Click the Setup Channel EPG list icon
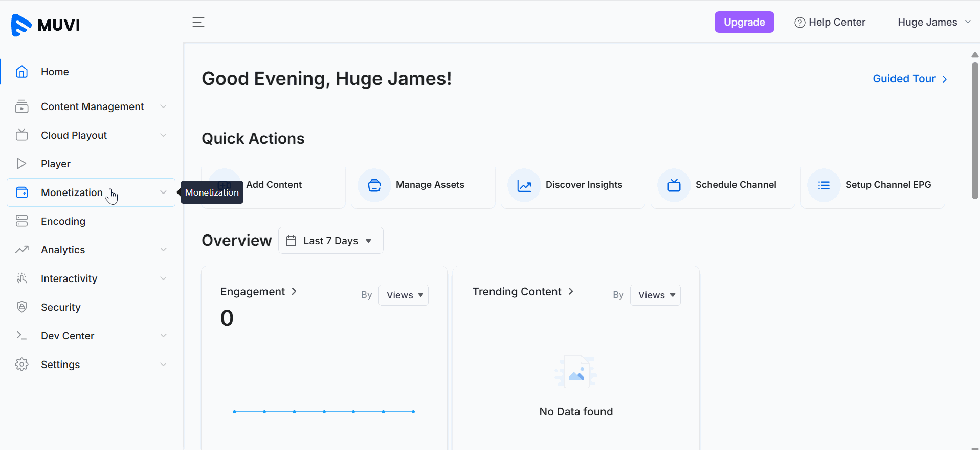The height and width of the screenshot is (450, 980). coord(824,185)
